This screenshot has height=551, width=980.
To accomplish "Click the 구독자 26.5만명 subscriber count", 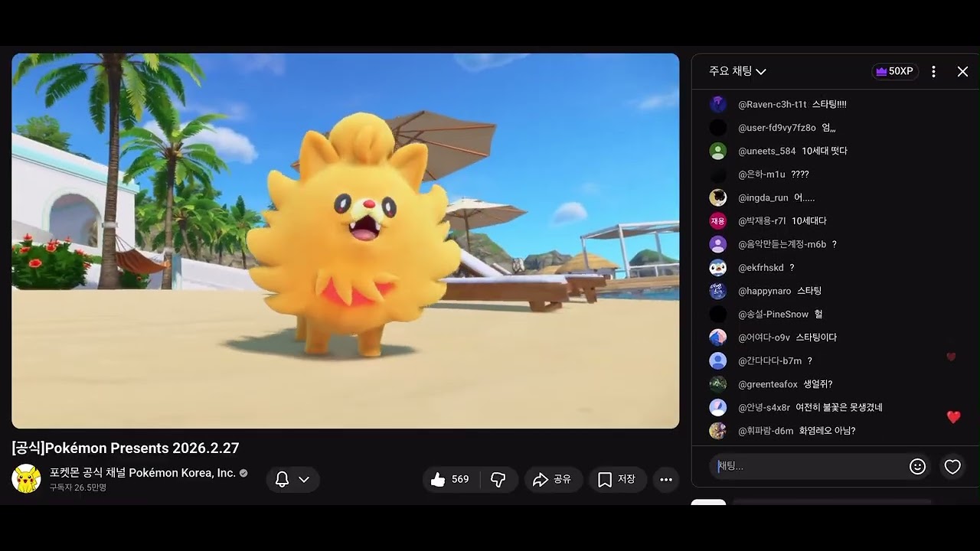I will click(x=78, y=487).
